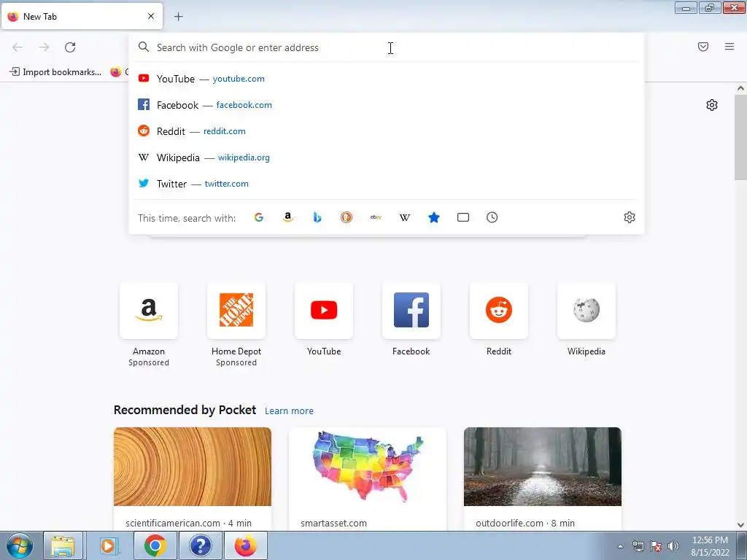Open Windows Explorer from the taskbar
The width and height of the screenshot is (747, 560).
(x=63, y=545)
